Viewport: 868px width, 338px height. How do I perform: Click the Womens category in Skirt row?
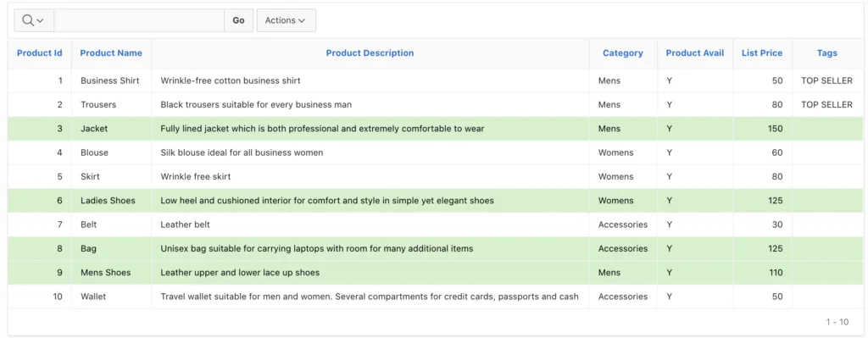click(x=615, y=176)
